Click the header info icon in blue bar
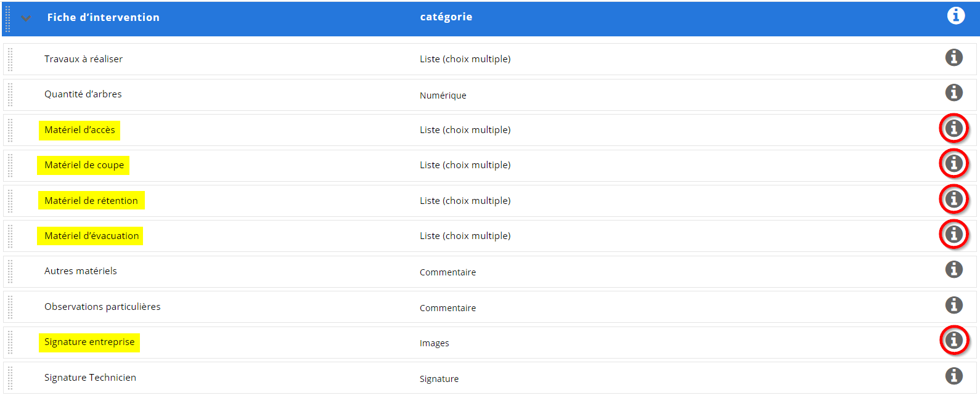The height and width of the screenshot is (398, 980). click(956, 15)
